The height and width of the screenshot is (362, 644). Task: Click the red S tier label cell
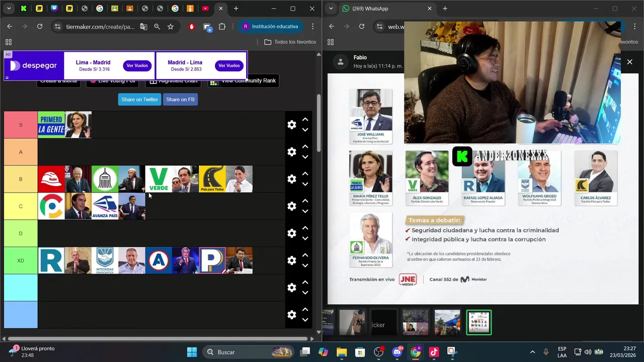pyautogui.click(x=21, y=125)
